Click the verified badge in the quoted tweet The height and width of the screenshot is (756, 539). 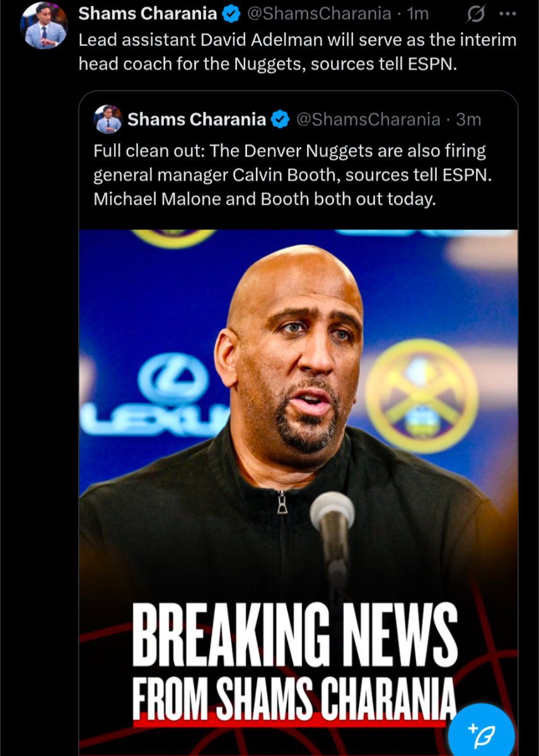280,119
